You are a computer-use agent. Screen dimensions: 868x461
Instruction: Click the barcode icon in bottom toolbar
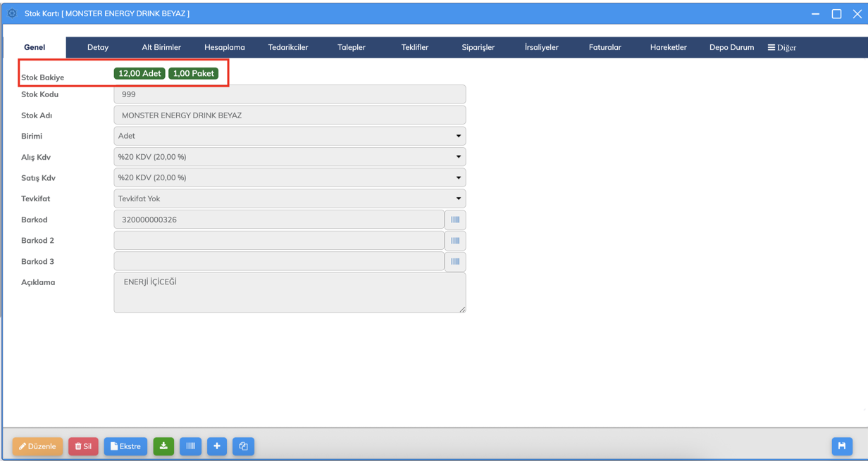pos(190,446)
